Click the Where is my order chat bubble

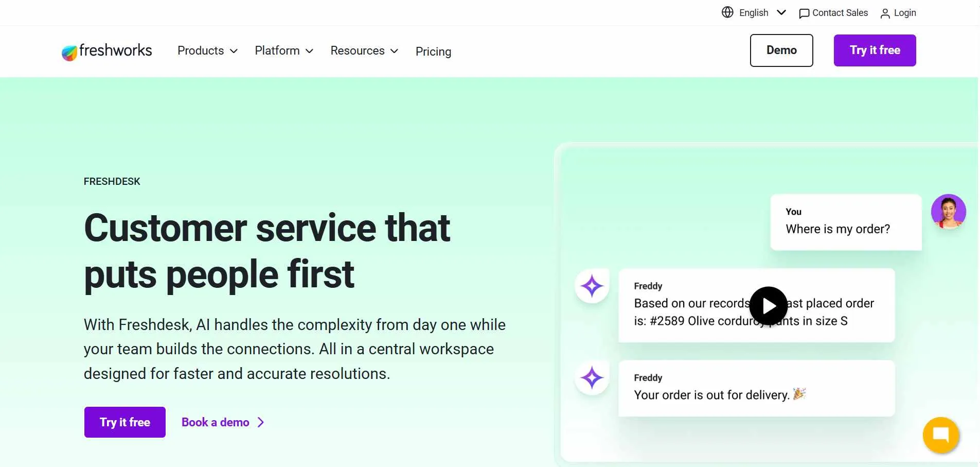point(845,222)
